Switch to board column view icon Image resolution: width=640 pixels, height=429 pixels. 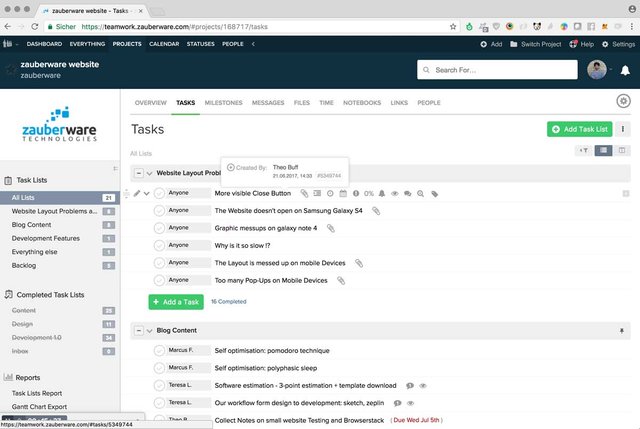622,151
